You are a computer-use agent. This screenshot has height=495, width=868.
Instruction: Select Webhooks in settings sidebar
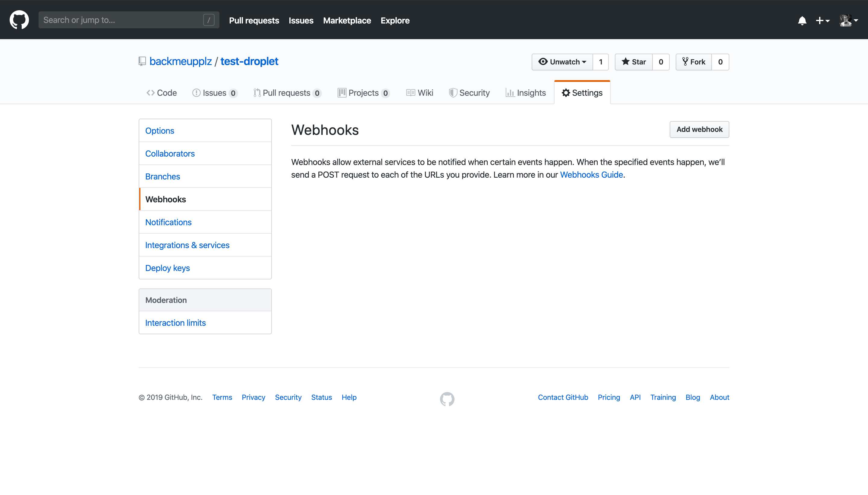205,199
